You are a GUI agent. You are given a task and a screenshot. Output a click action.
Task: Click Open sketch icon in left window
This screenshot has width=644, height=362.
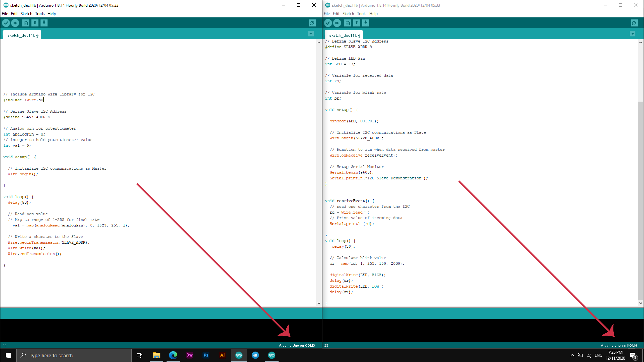pyautogui.click(x=35, y=23)
